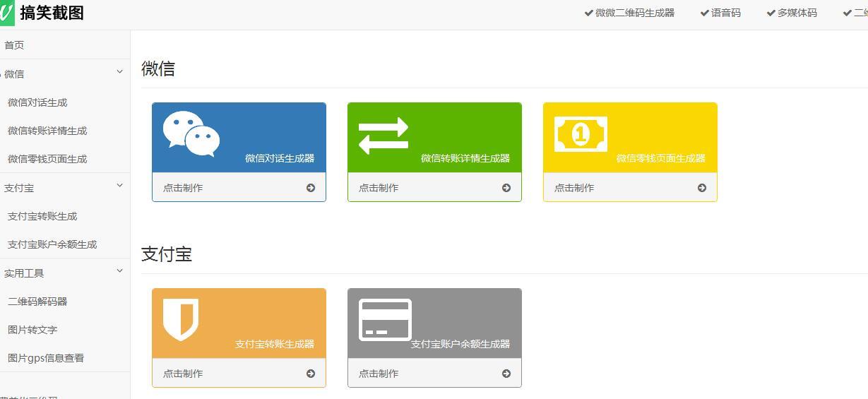This screenshot has height=399, width=868.
Task: Open the WeChat chat bubbles icon card
Action: [191, 133]
